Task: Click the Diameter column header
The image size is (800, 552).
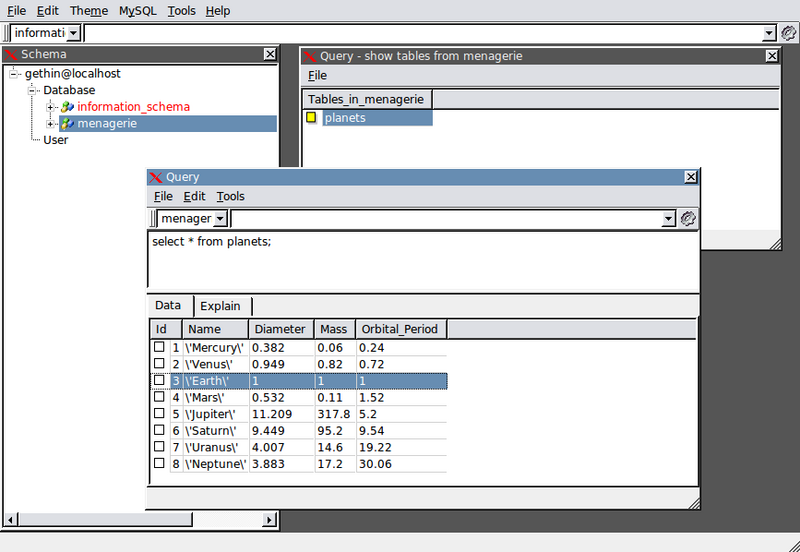Action: pos(280,329)
